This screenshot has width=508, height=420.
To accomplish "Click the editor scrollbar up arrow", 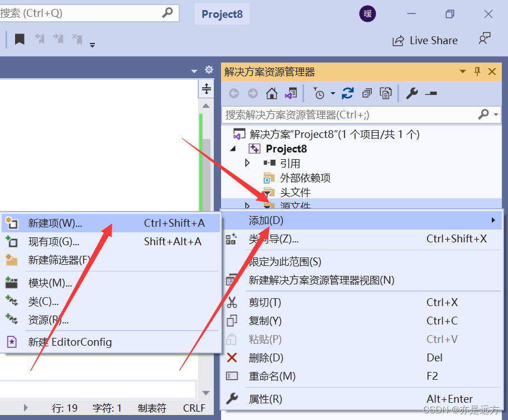I will (x=206, y=106).
